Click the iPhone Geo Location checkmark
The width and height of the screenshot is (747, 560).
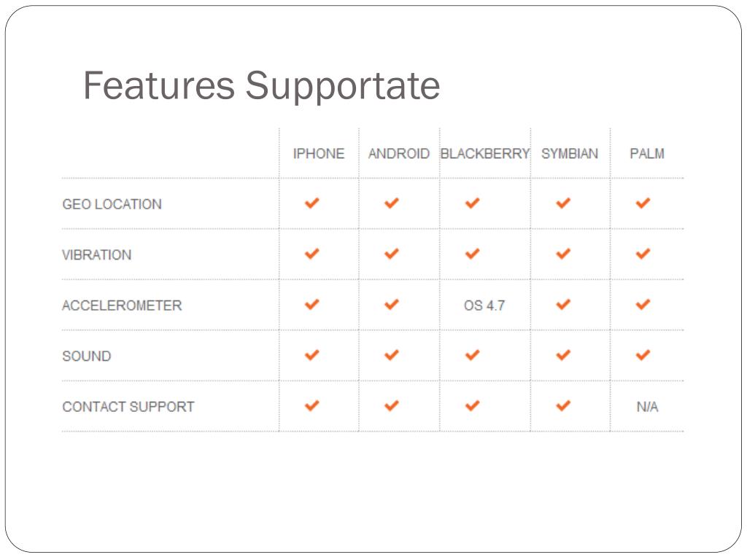[312, 203]
